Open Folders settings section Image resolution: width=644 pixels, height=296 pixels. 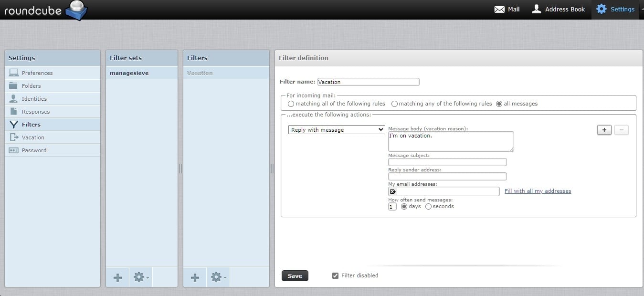pos(53,86)
